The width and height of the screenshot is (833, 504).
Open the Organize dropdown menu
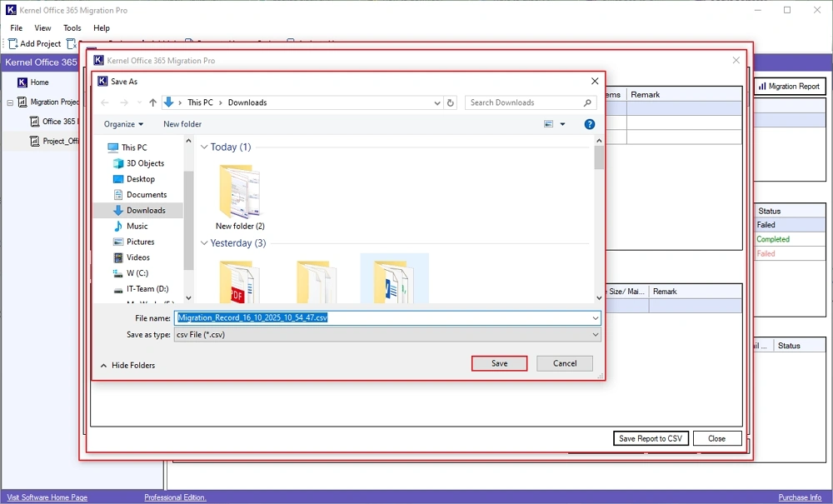[123, 124]
